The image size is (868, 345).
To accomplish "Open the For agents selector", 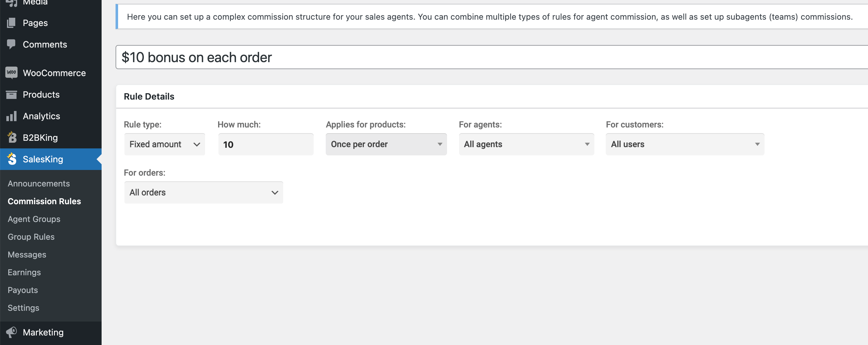I will click(x=526, y=144).
